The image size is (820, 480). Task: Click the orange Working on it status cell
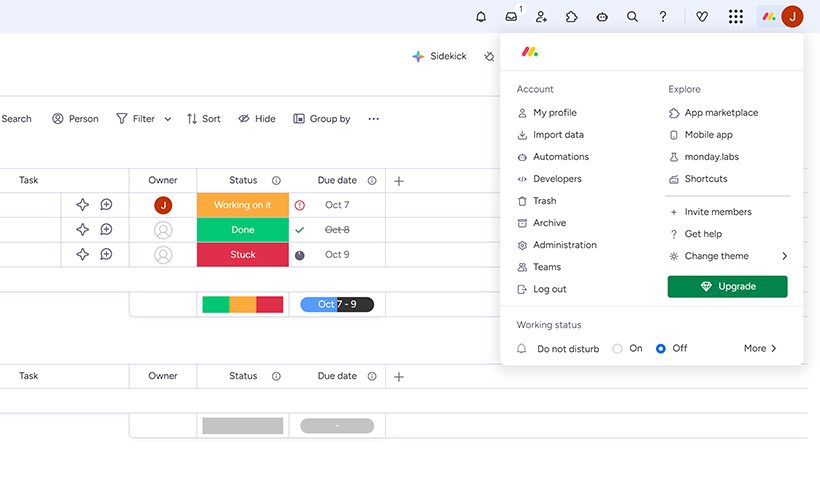click(x=242, y=205)
